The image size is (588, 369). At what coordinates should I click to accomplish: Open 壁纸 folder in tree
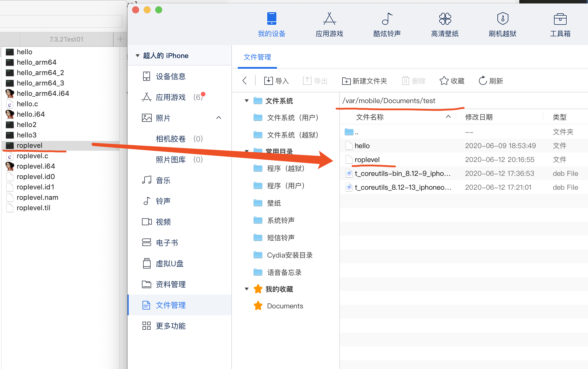[267, 203]
